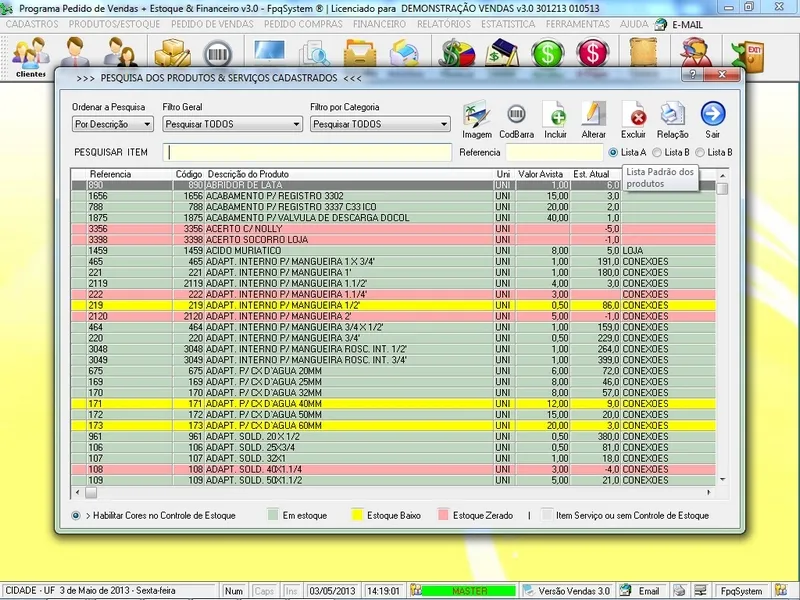Open the Ordenar a Pesquisa dropdown
The image size is (800, 600).
(112, 125)
